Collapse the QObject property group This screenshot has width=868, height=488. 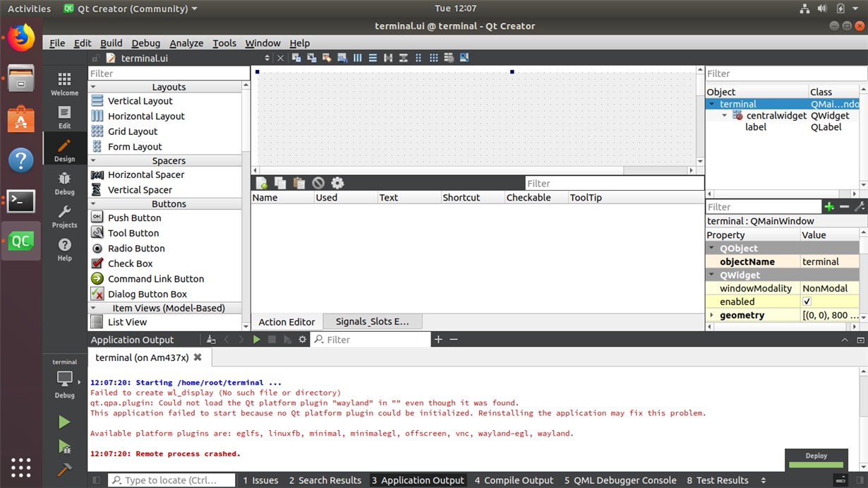pyautogui.click(x=711, y=249)
